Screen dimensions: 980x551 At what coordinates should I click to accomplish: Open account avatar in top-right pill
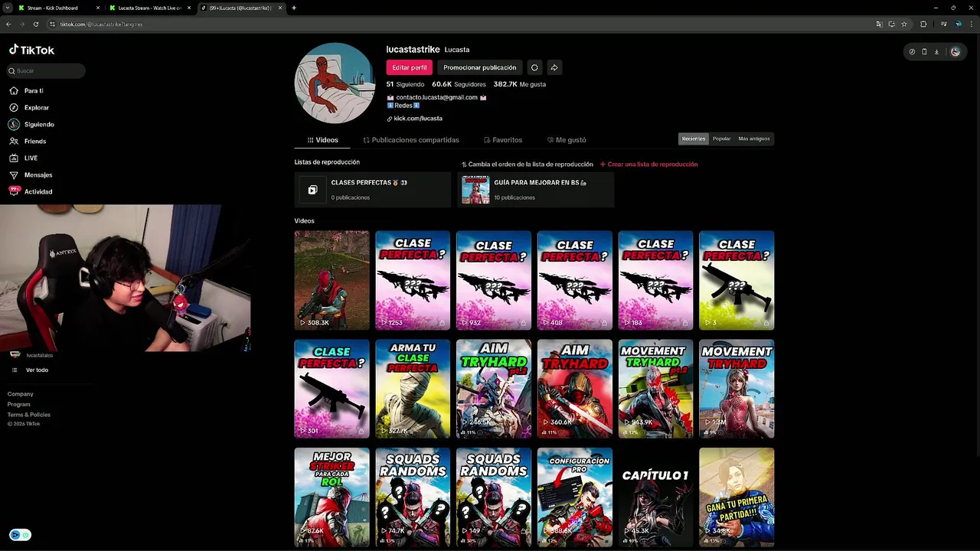pos(955,52)
